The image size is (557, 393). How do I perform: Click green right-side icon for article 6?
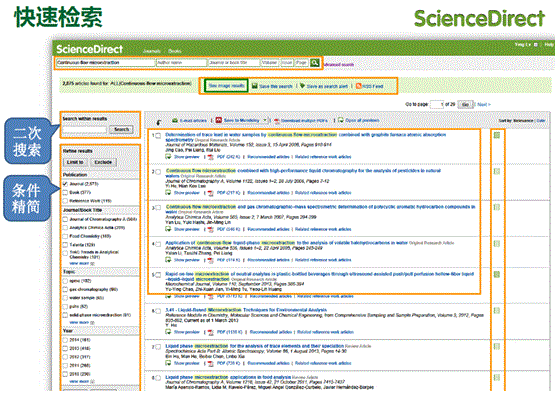[x=497, y=311]
